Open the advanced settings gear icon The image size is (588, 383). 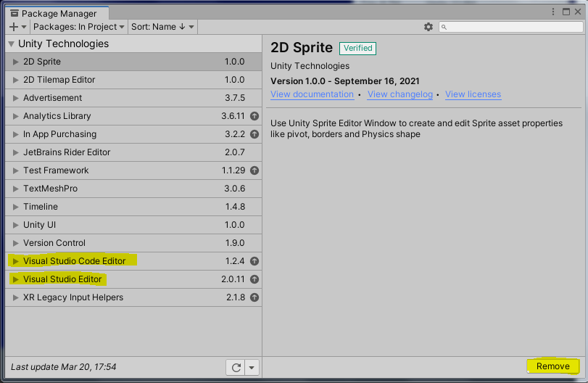(x=428, y=27)
